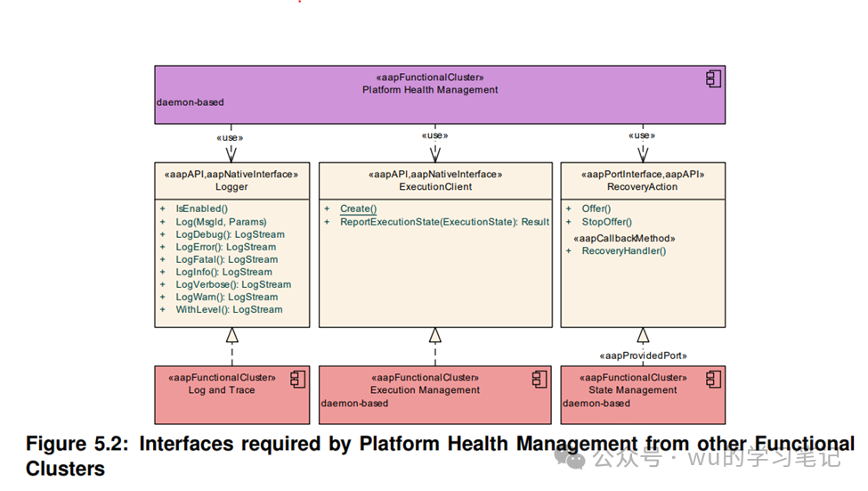Click the Execution Management cluster name
Viewport: 868px width, 491px height.
pos(425,390)
